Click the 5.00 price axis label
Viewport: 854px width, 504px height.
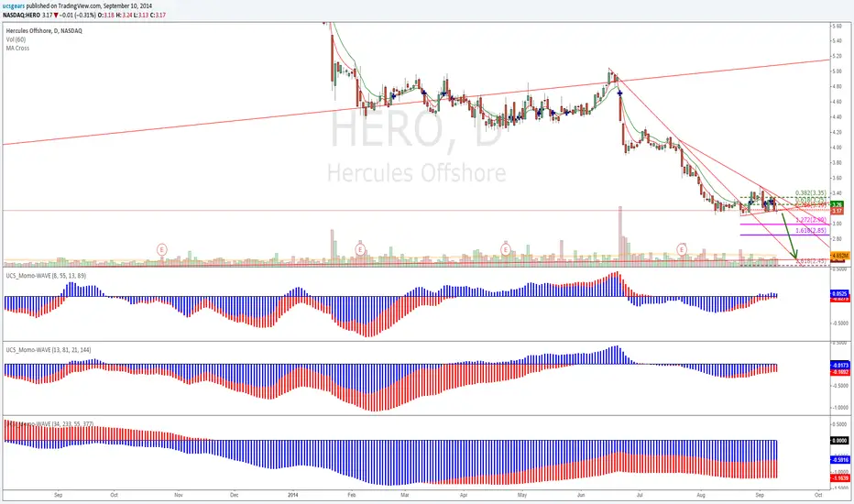(x=836, y=71)
